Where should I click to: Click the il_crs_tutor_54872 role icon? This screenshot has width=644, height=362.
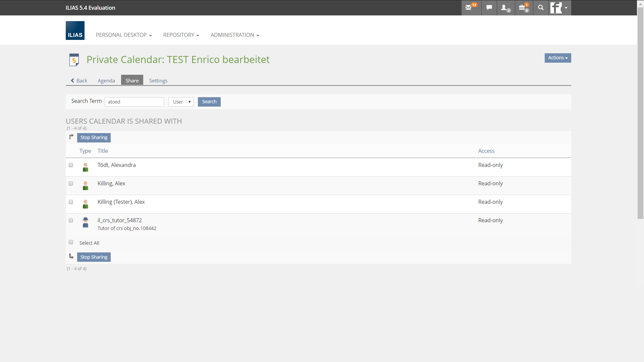tap(86, 222)
